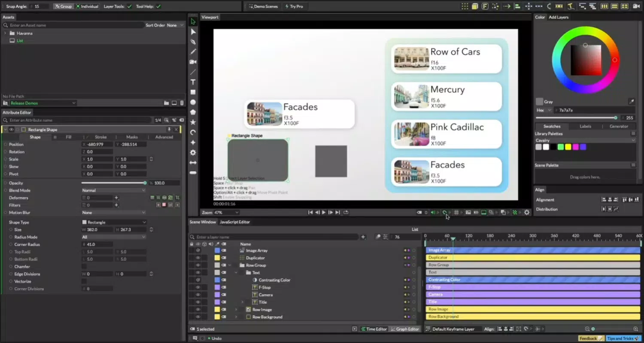Hide the Row Image layer
The height and width of the screenshot is (343, 644).
pos(198,310)
